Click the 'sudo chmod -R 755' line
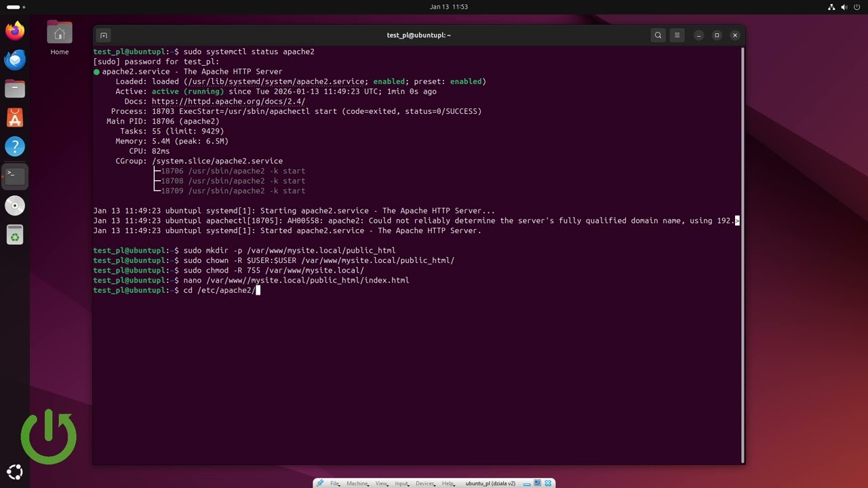 tap(273, 270)
